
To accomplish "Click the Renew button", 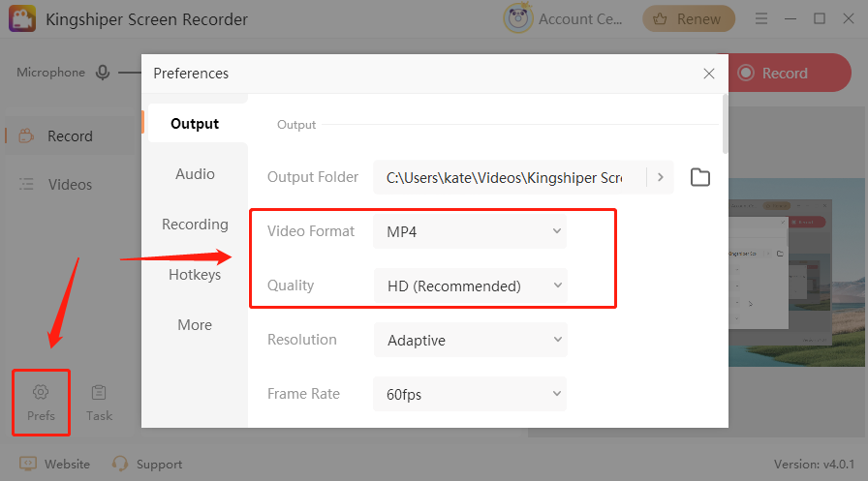I will [688, 18].
